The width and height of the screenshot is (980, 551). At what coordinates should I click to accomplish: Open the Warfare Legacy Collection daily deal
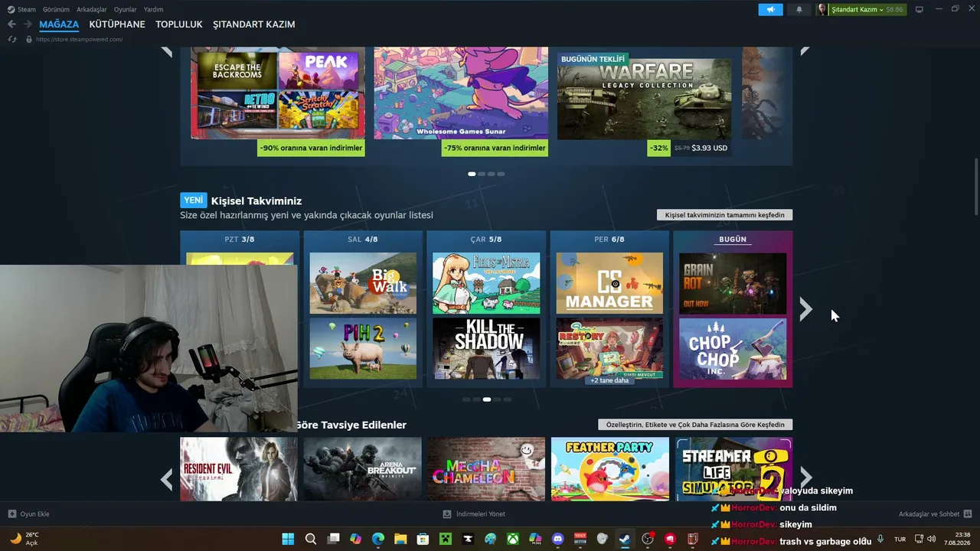tap(644, 100)
